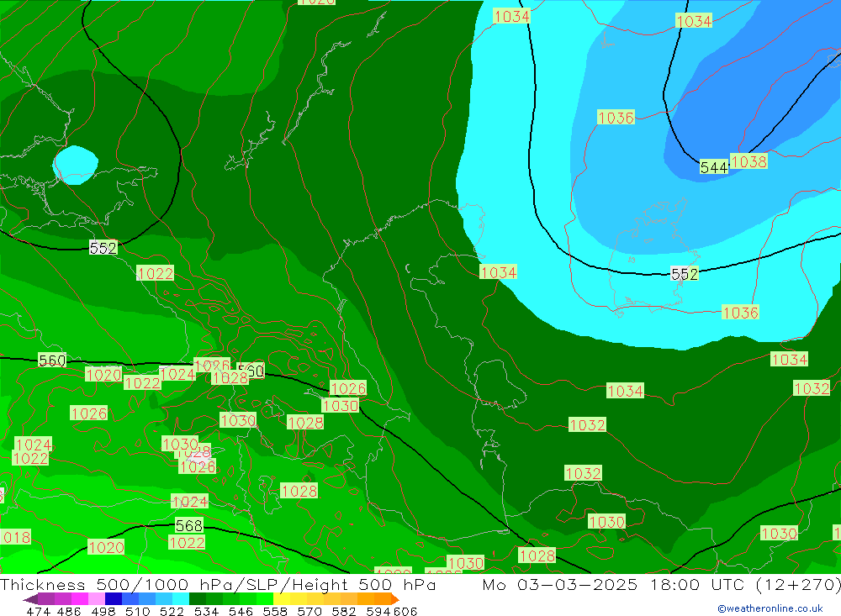841x616 pixels.
Task: Click the forecast step text '(12+270)'
Action: click(x=798, y=584)
